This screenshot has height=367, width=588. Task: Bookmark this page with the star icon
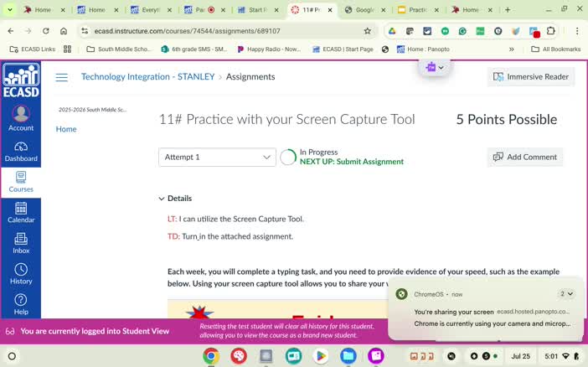click(367, 31)
